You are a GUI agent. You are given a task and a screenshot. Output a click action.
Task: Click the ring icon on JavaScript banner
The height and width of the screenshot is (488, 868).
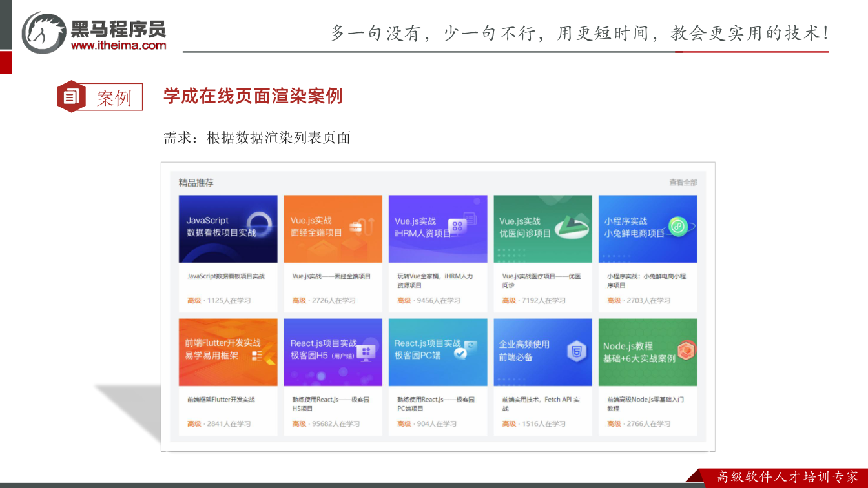coord(259,224)
